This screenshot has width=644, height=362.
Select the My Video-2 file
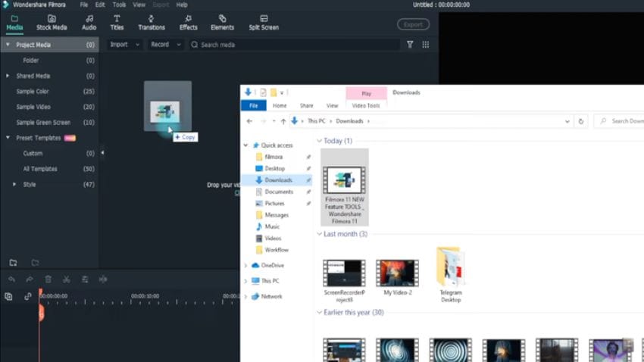398,277
